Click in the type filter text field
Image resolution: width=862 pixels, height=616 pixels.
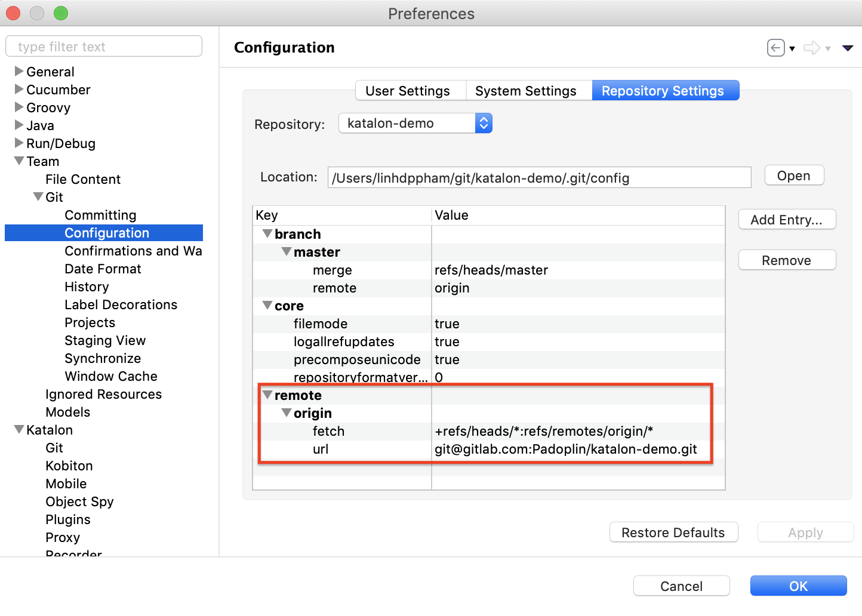(x=104, y=47)
